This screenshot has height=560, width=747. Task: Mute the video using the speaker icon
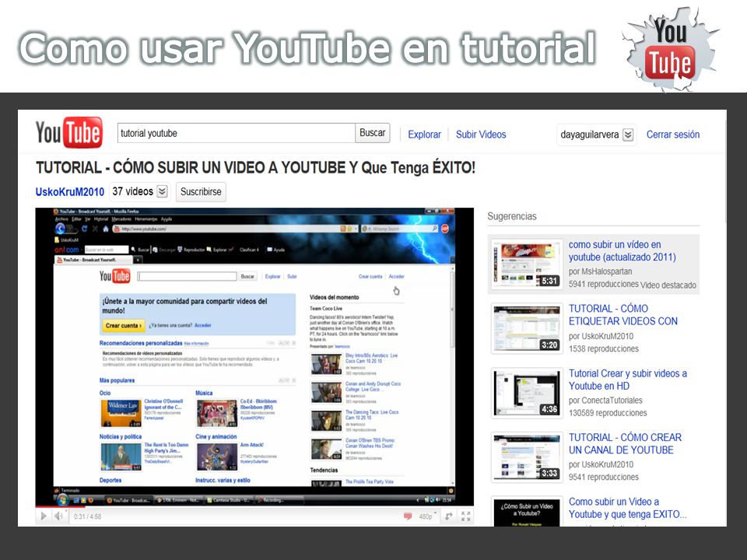58,516
